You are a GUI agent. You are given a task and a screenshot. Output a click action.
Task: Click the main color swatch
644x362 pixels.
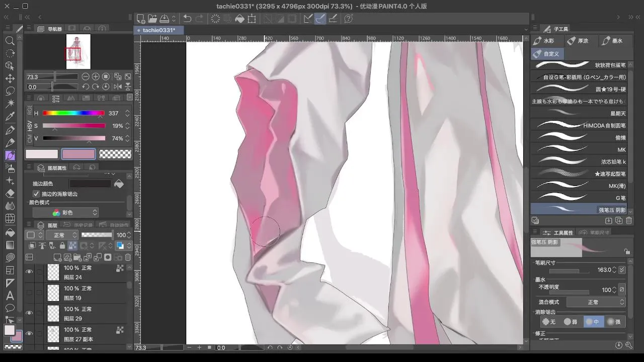click(x=42, y=154)
